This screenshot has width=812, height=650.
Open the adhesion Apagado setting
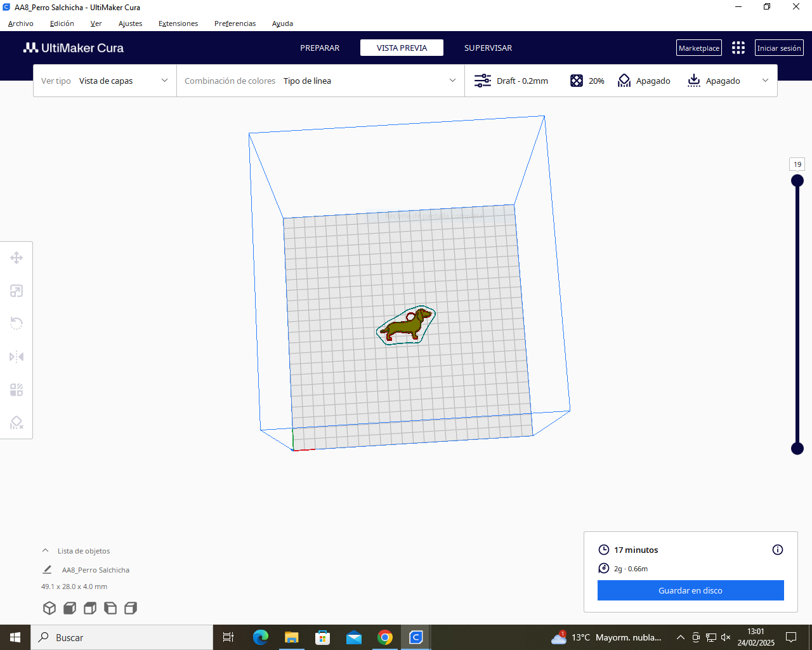tap(714, 81)
